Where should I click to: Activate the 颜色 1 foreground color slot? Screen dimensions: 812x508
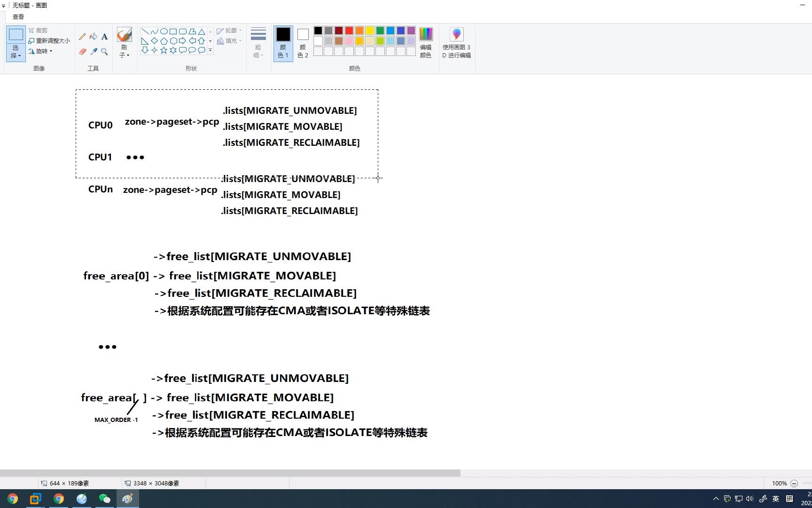pyautogui.click(x=283, y=42)
